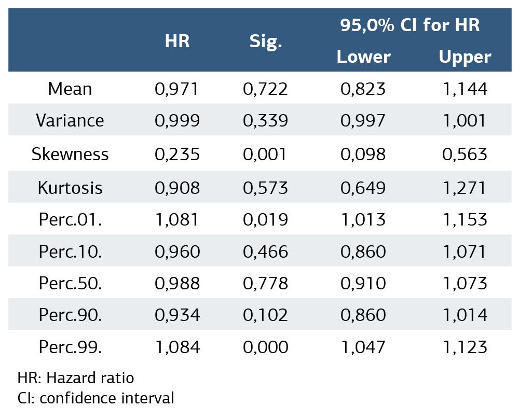Select the '95,0% CI for HR' header

410,25
